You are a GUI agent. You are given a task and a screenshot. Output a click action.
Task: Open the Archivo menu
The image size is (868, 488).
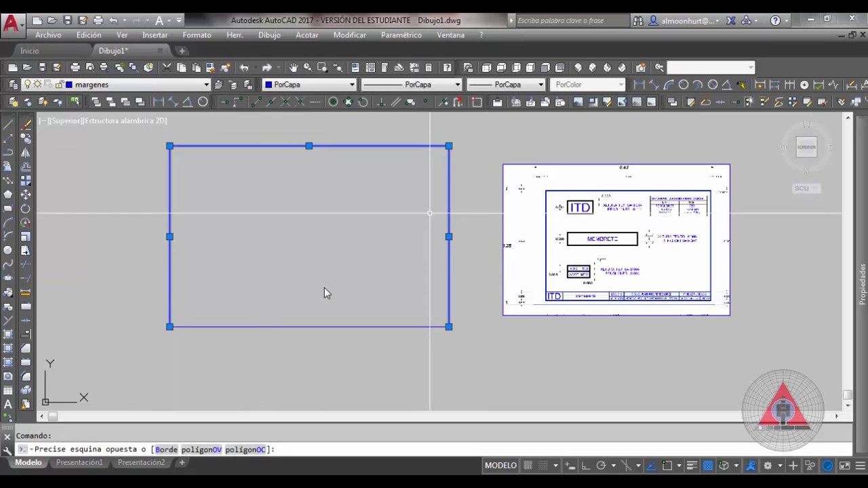(48, 35)
